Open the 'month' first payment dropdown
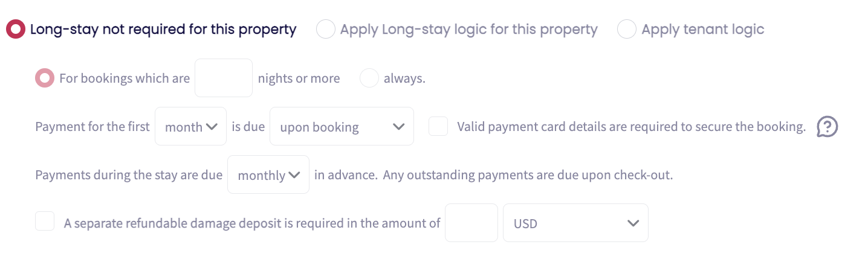 click(x=190, y=127)
